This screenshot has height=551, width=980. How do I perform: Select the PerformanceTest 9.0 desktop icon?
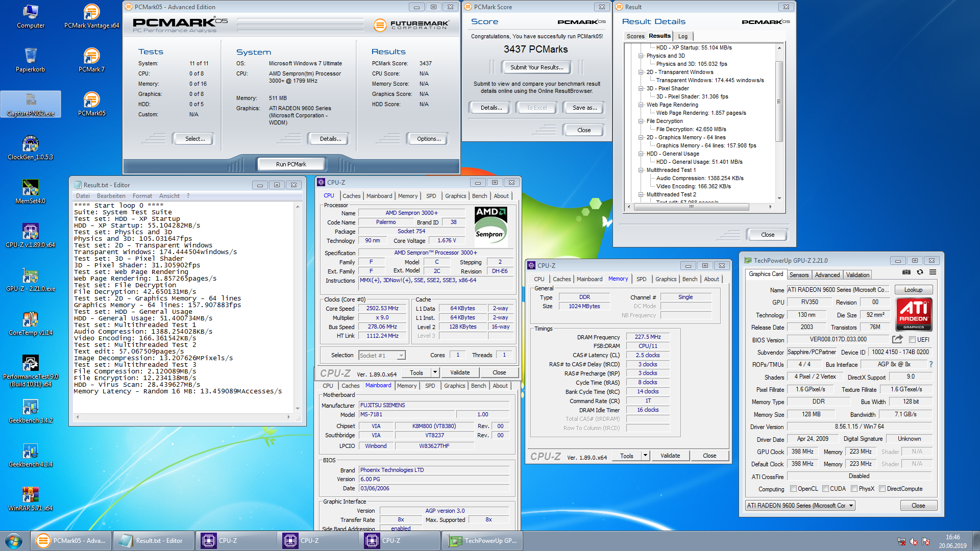coord(31,371)
